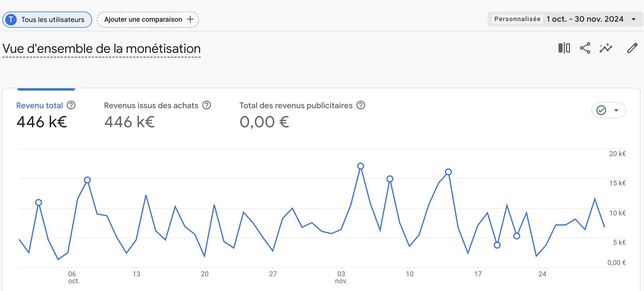Expand the data quality dropdown arrow
644x291 pixels.
(616, 110)
